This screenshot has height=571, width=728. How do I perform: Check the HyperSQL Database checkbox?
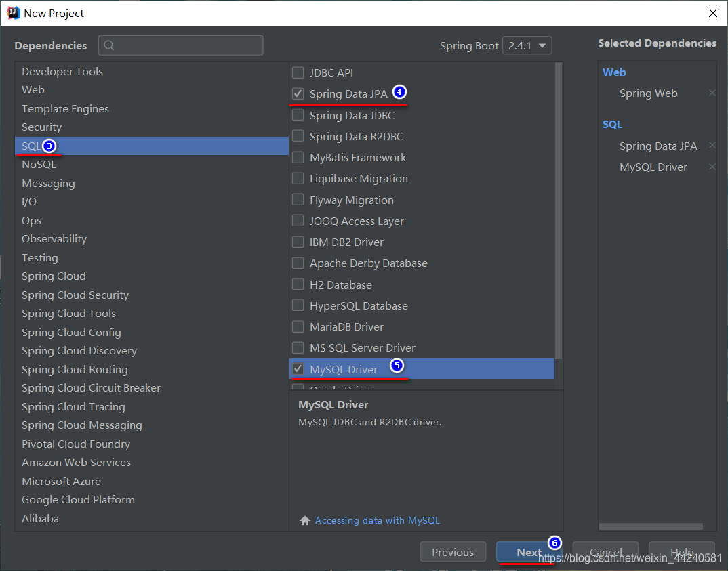[298, 305]
